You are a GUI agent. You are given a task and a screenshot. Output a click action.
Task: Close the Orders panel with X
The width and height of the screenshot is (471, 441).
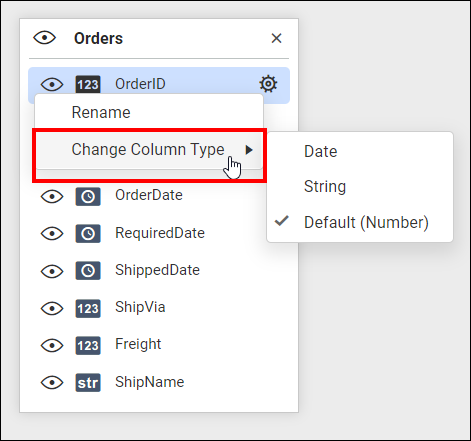276,38
